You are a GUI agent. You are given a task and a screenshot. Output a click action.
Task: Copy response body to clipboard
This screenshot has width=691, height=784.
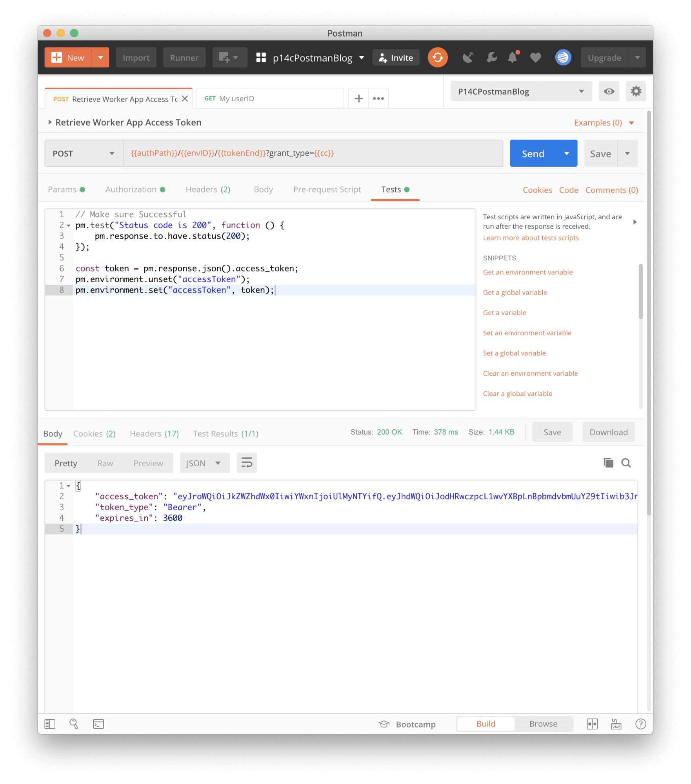tap(608, 463)
